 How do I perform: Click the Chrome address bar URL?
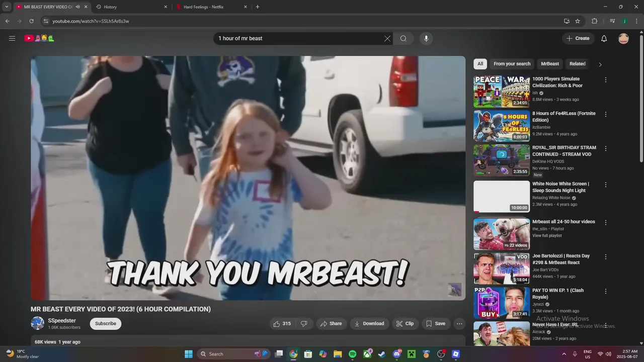91,21
